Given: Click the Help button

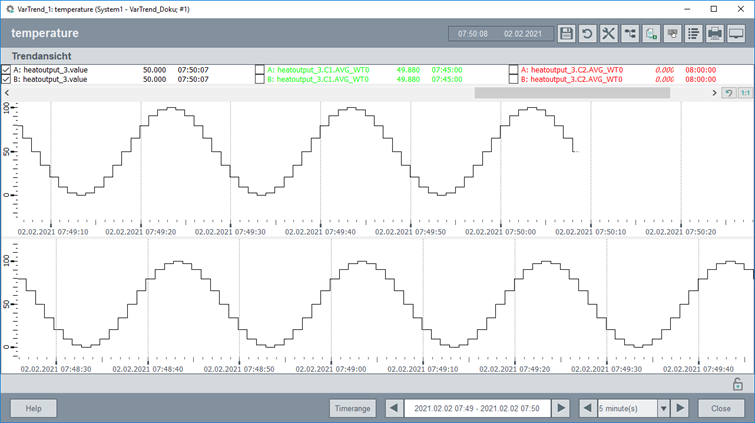Looking at the screenshot, I should click(x=34, y=408).
